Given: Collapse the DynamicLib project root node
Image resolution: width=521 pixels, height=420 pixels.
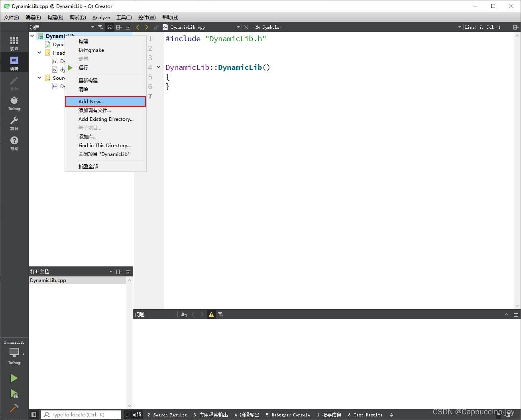Looking at the screenshot, I should (x=32, y=36).
